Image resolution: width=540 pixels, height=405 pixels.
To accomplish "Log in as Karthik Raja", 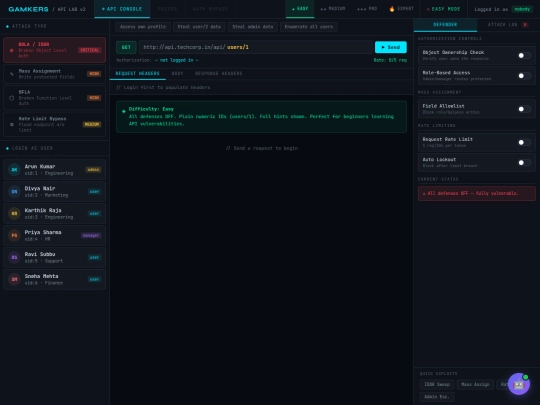I will pyautogui.click(x=55, y=214).
